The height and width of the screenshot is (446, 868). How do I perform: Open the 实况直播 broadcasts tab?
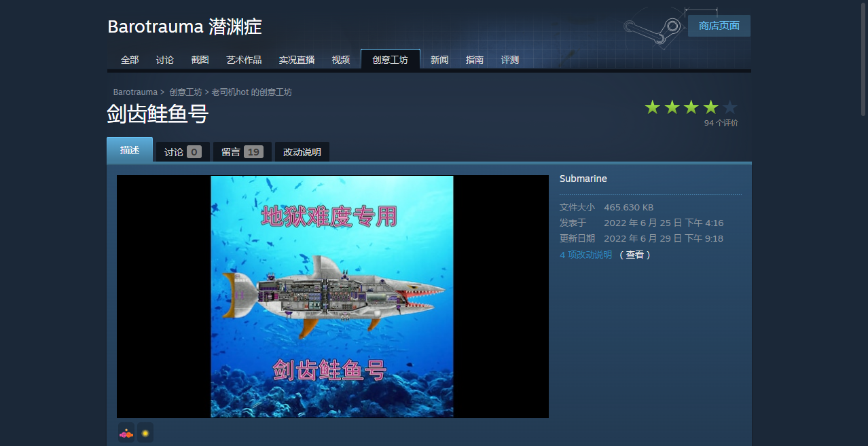pos(297,60)
